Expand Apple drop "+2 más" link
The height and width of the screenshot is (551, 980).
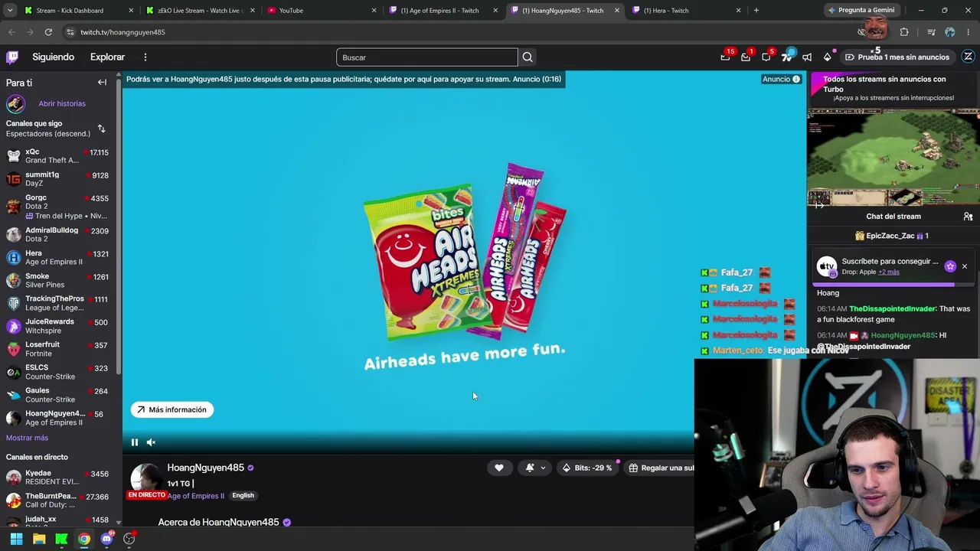889,272
